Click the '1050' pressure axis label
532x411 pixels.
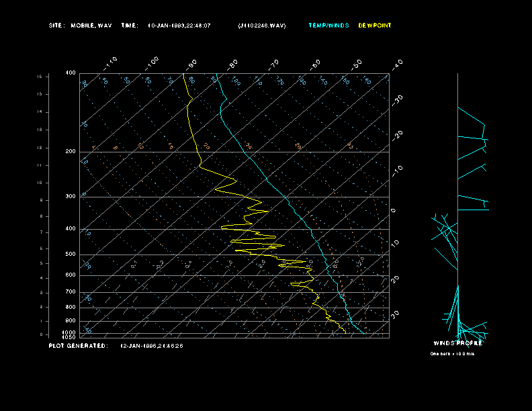(x=69, y=337)
